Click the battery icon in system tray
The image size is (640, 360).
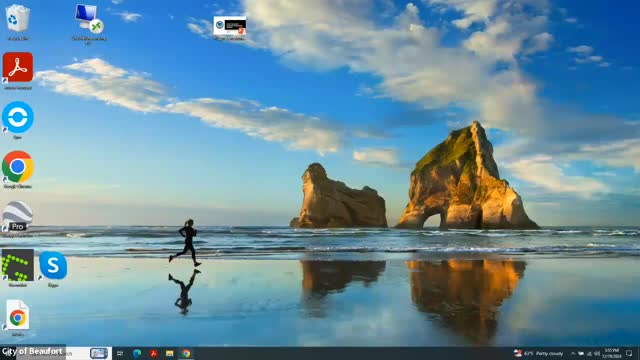581,353
